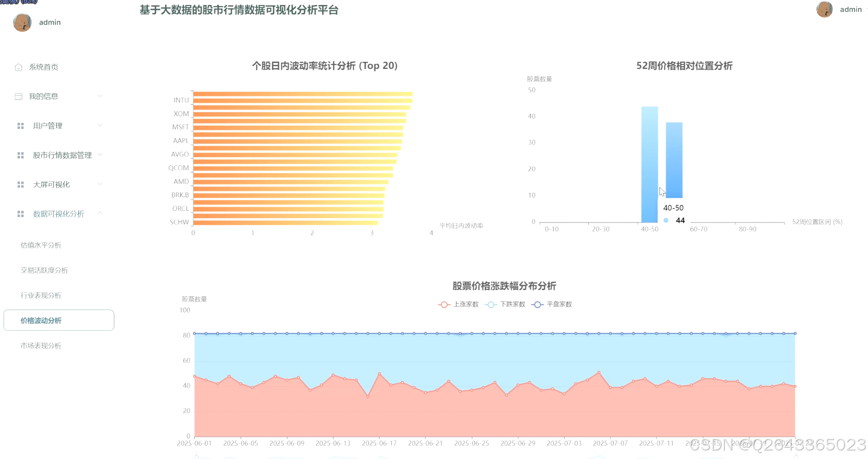Image resolution: width=868 pixels, height=459 pixels.
Task: Click the SCHW volatility bar
Action: point(286,223)
